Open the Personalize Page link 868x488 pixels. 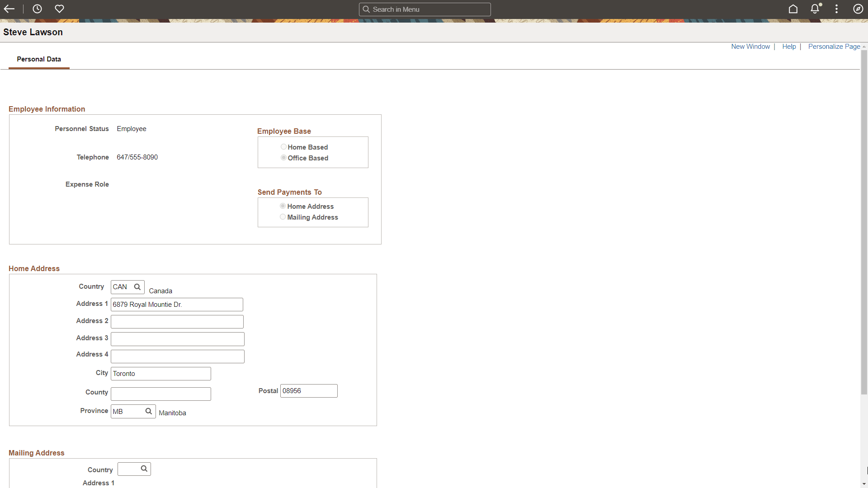pos(834,46)
